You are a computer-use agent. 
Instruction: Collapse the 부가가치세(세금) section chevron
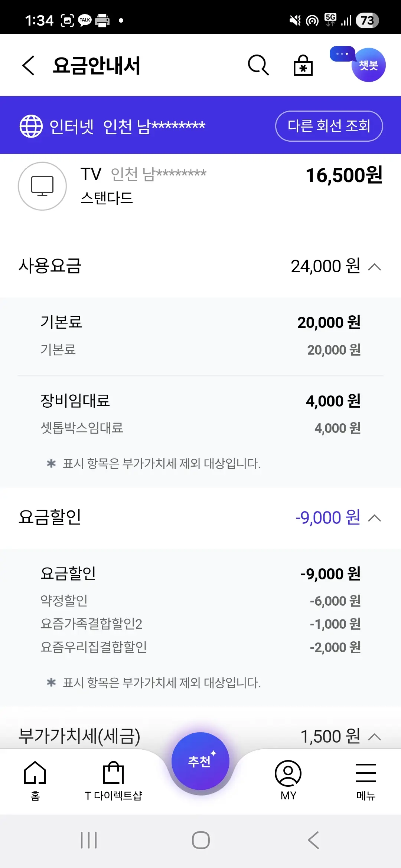click(375, 737)
